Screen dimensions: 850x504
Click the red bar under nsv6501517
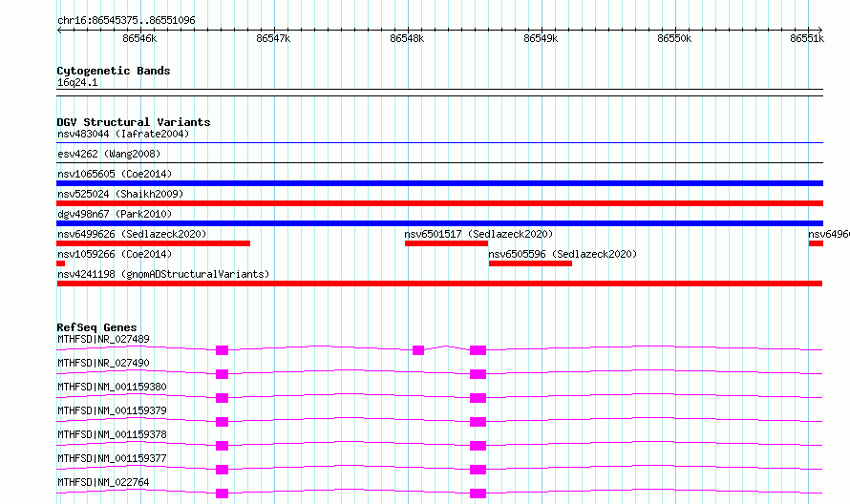click(x=446, y=243)
